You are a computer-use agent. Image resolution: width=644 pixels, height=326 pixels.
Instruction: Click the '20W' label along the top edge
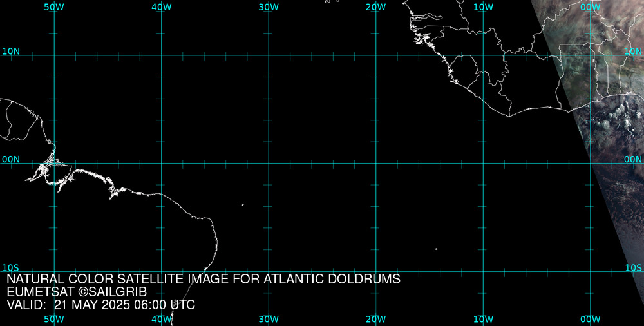coord(376,7)
